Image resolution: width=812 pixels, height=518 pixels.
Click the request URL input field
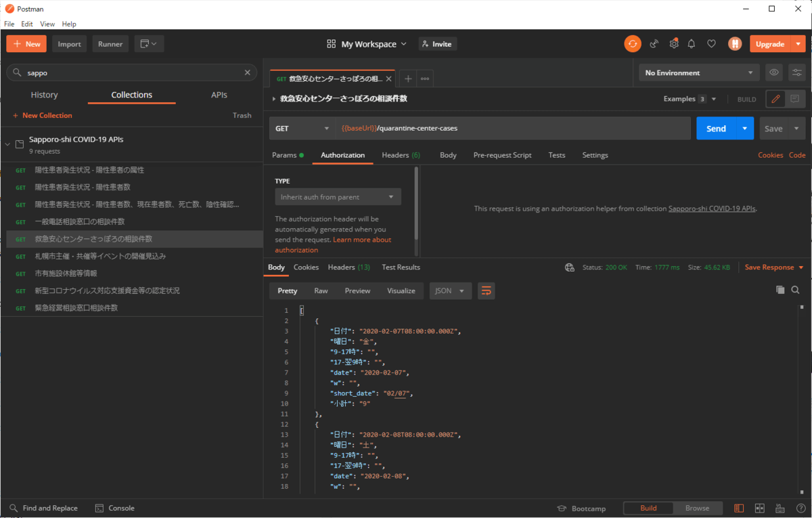click(514, 128)
